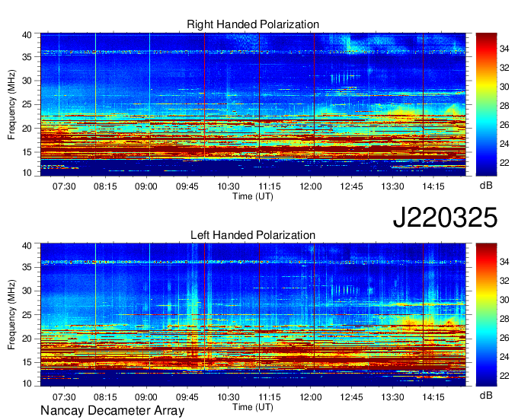Click the 15 MHz tick on Right Handed plot
518x420 pixels.
[27, 152]
